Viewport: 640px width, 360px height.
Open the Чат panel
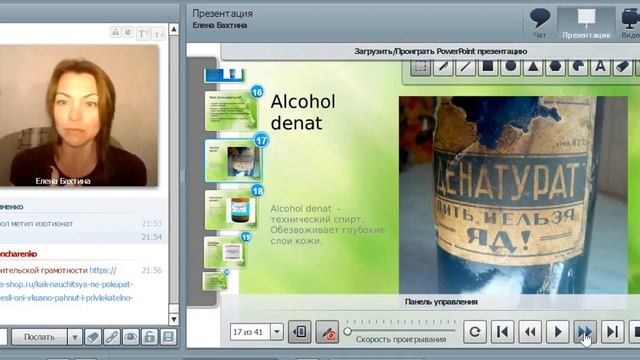coord(540,24)
